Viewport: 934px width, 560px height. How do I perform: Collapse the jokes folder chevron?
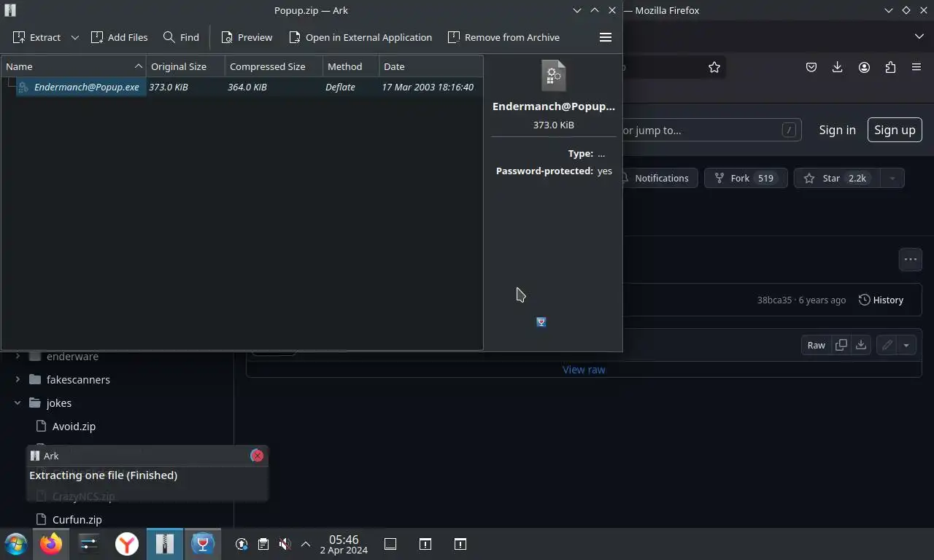tap(18, 403)
